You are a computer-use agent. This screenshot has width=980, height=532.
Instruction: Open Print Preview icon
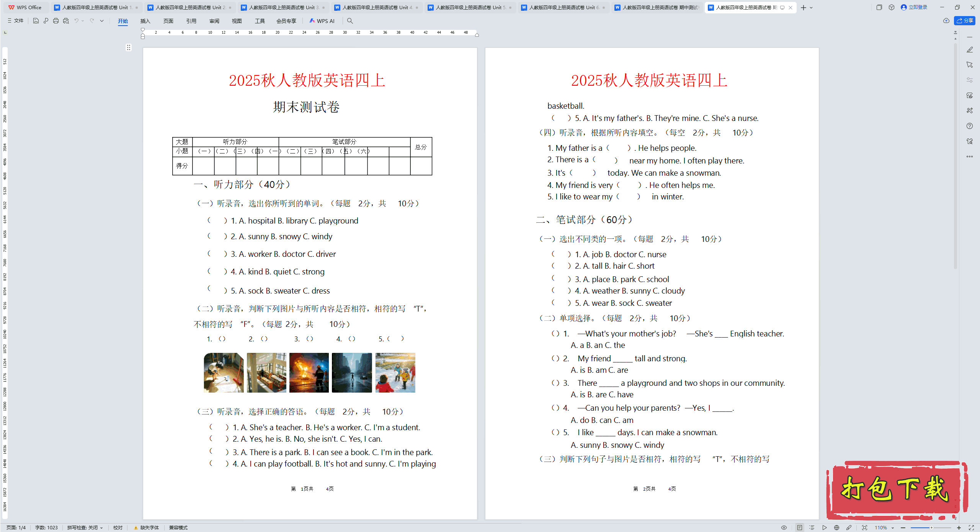(66, 21)
